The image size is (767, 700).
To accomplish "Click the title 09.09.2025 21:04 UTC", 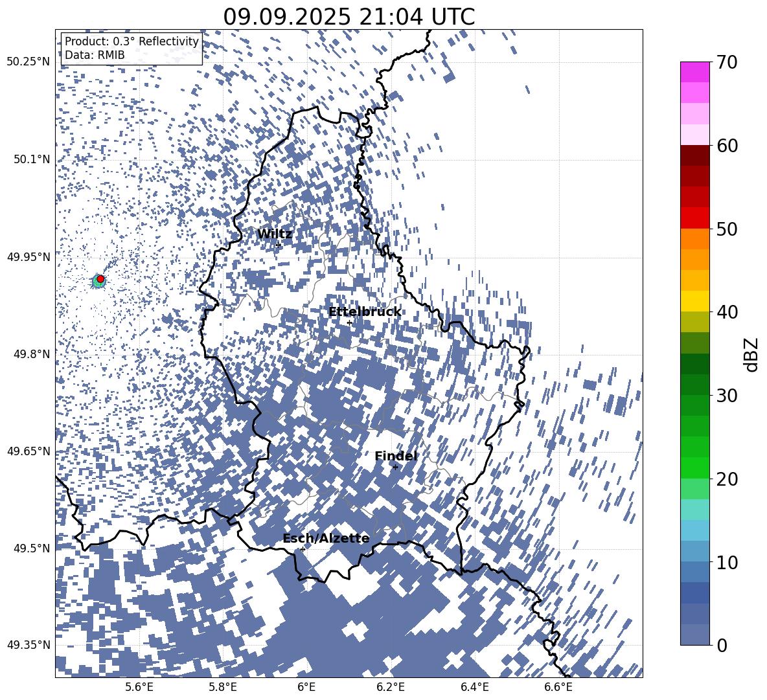I will point(349,17).
